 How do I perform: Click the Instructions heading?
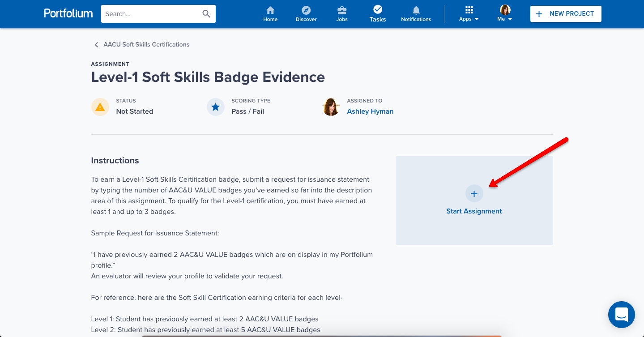(x=115, y=161)
